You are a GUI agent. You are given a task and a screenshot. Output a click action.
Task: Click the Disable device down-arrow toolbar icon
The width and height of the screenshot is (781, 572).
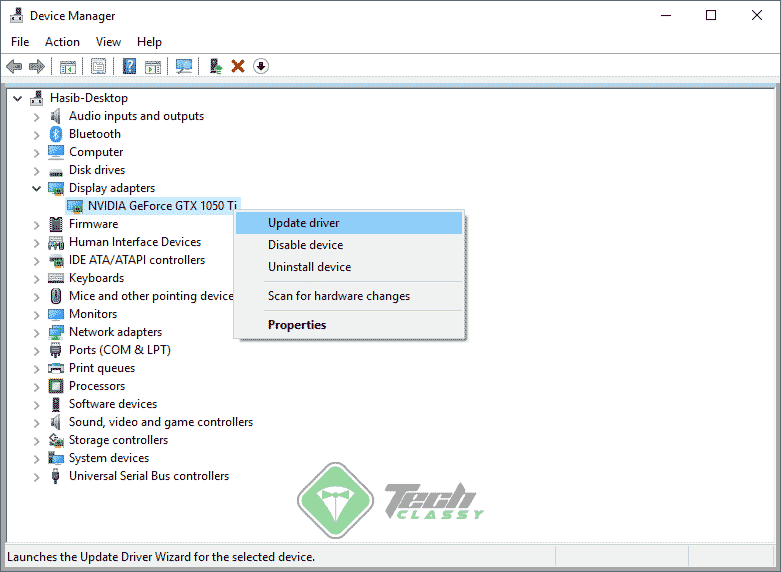(261, 66)
